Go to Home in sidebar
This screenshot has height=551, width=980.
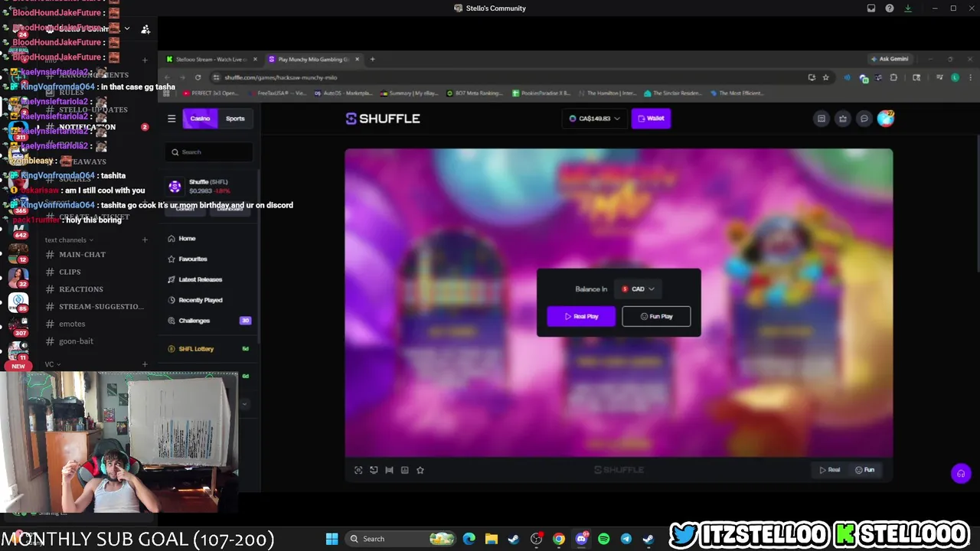pyautogui.click(x=187, y=239)
